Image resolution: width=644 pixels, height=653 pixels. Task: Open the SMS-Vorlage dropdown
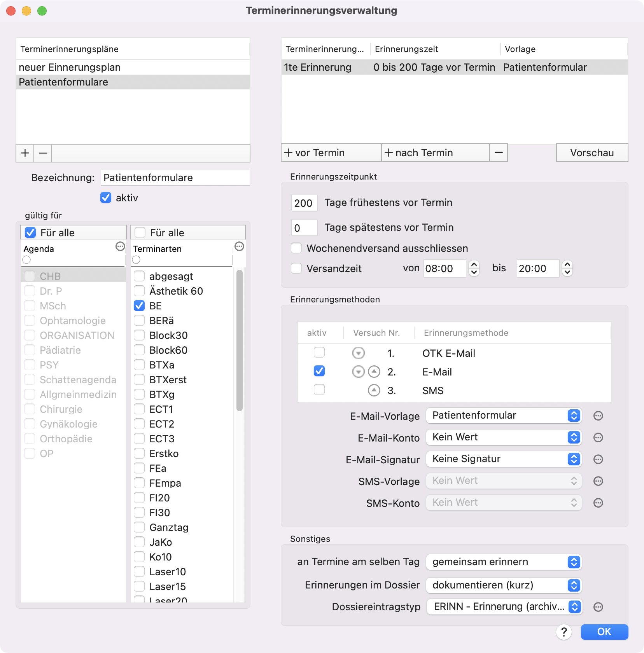[x=504, y=481]
